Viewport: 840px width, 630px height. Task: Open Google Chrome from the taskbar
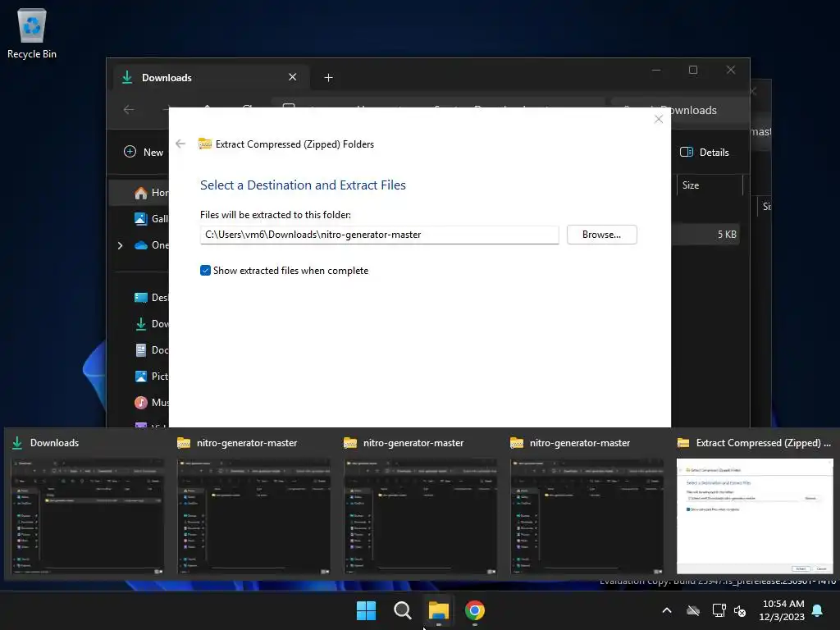tap(475, 610)
